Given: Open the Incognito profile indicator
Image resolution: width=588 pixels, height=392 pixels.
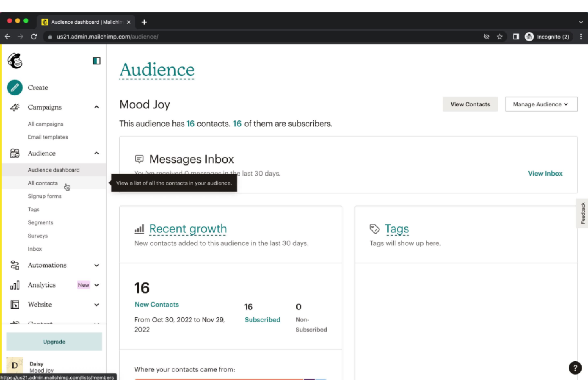Looking at the screenshot, I should (x=547, y=37).
